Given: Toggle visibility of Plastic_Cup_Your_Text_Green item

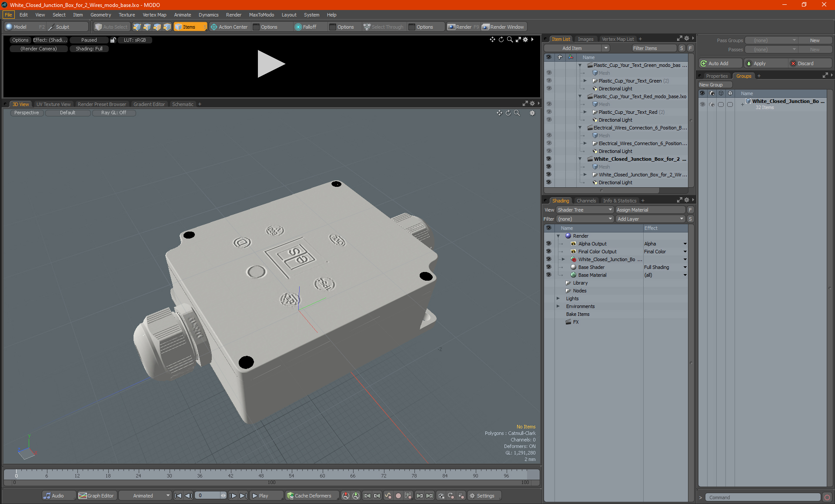Looking at the screenshot, I should (549, 81).
